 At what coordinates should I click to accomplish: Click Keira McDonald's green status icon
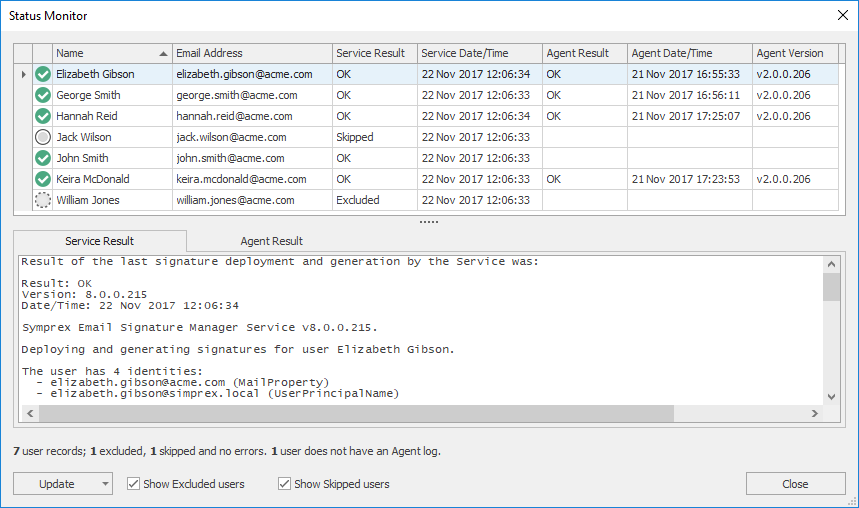point(42,179)
